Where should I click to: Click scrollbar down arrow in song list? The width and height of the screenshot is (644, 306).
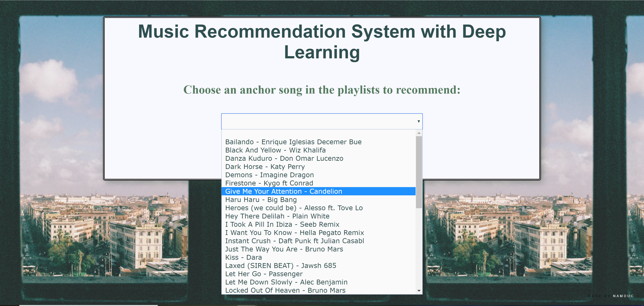click(419, 291)
